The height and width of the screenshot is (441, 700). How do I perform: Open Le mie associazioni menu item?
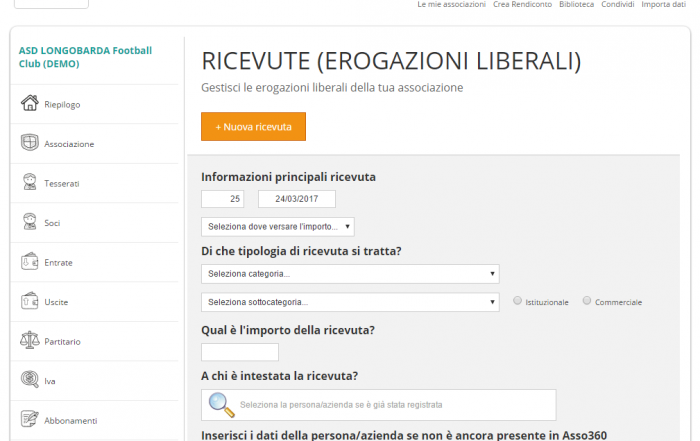coord(451,4)
